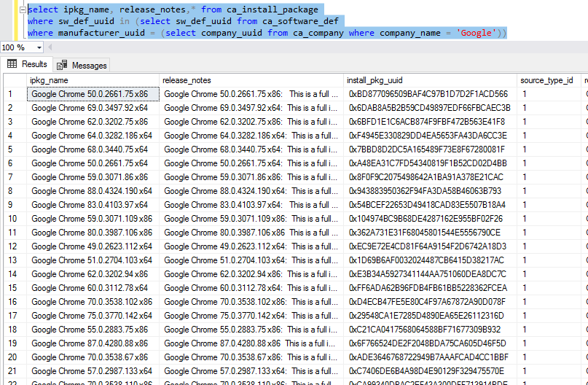This screenshot has width=588, height=385.
Task: Click UUID cell 0xA48EA31C7FD54340819F1B52CD02D4BB
Action: click(x=430, y=163)
